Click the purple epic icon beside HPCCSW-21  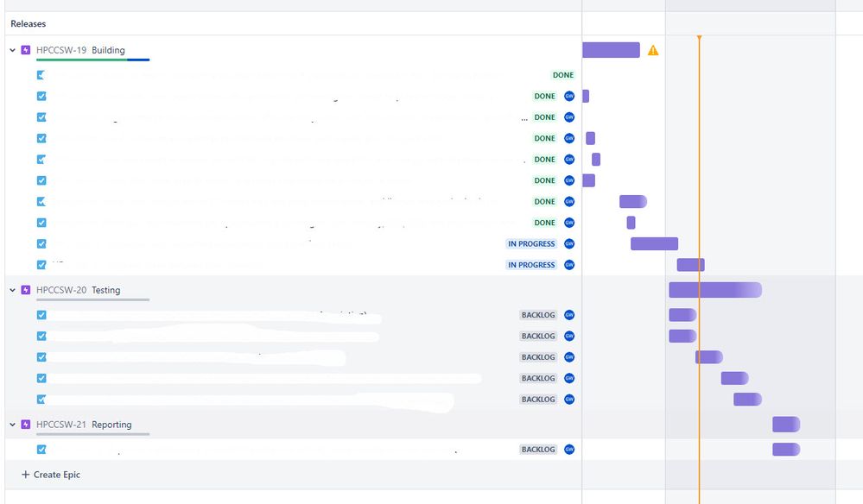click(x=25, y=425)
